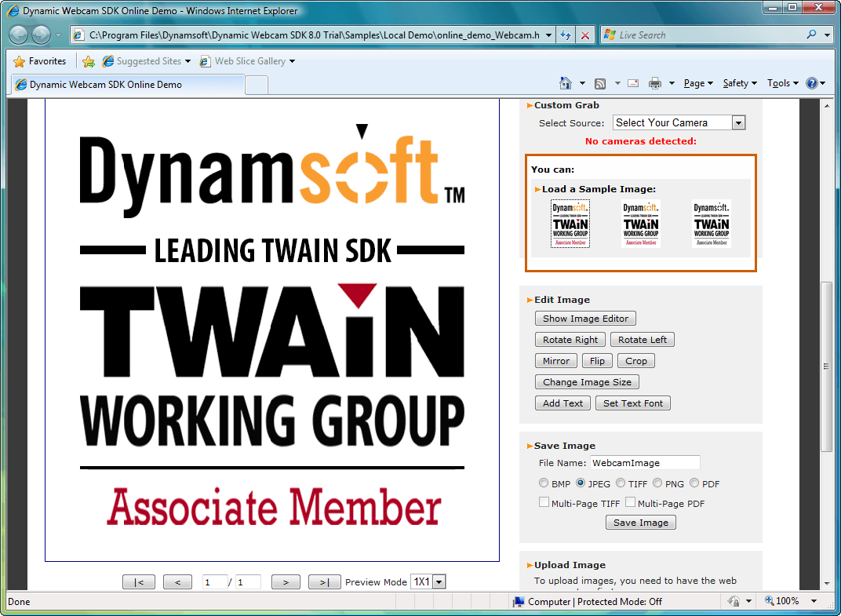
Task: Click the Add Text button
Action: 562,403
